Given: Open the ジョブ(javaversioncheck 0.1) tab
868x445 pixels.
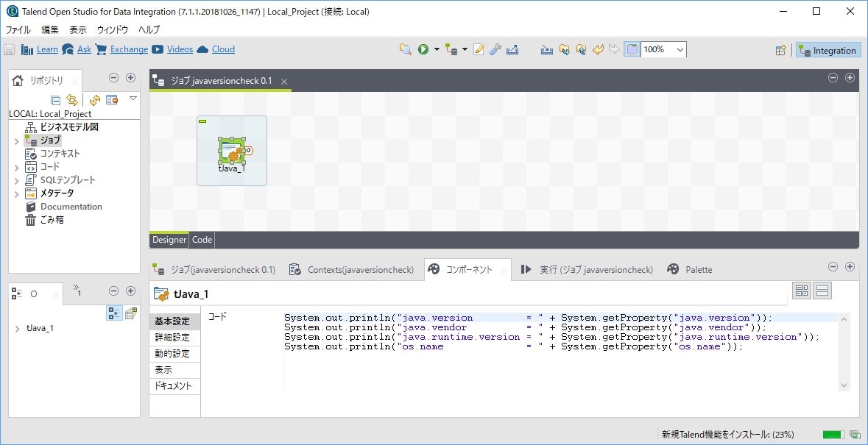Looking at the screenshot, I should [214, 270].
